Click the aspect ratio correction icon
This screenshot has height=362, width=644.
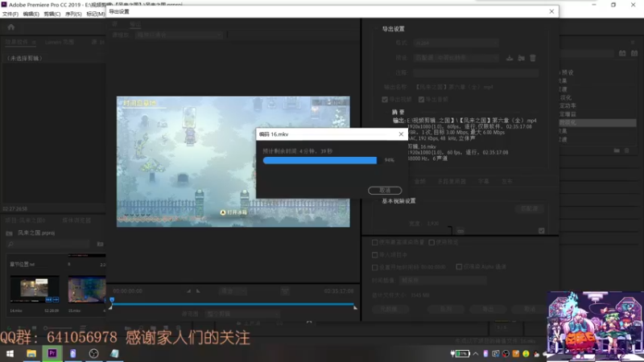[285, 291]
